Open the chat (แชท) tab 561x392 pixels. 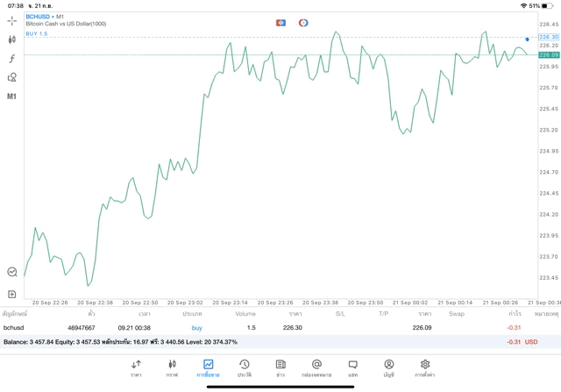pos(352,367)
